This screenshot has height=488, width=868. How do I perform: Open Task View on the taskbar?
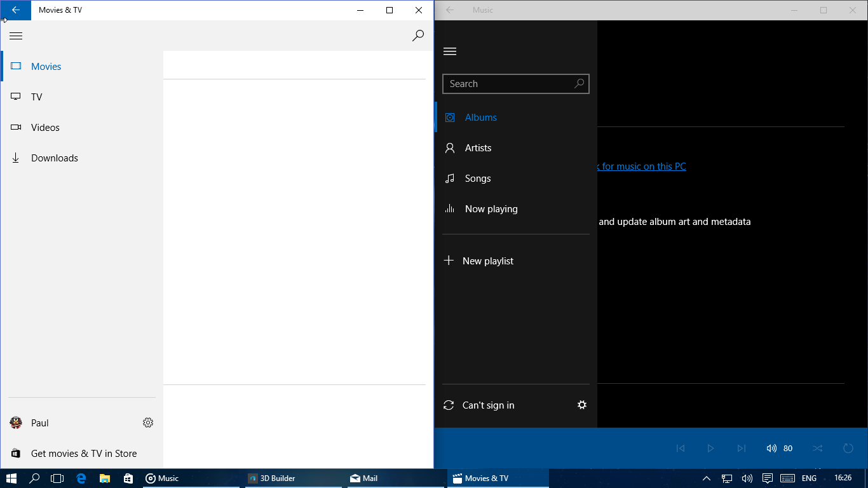(57, 478)
